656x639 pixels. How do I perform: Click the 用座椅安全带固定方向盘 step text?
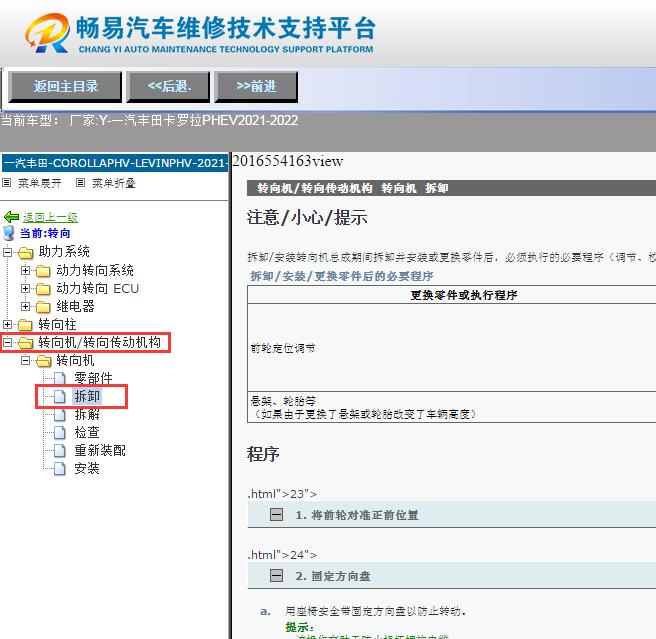pyautogui.click(x=375, y=611)
